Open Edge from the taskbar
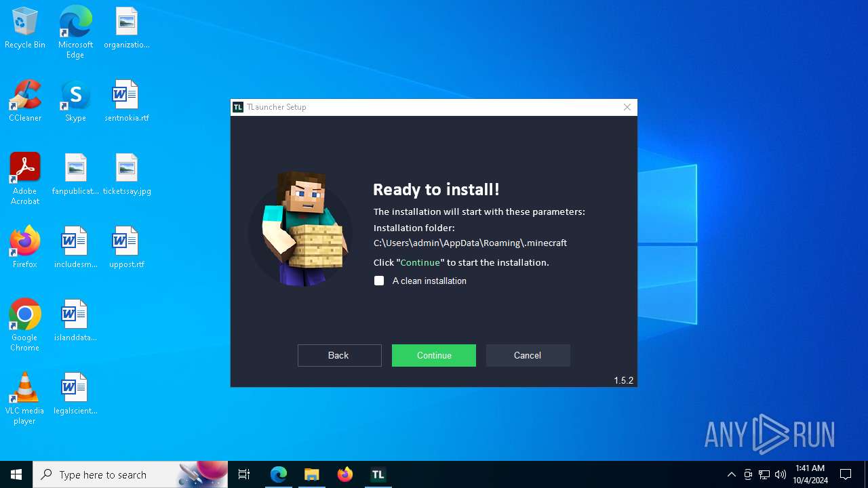The image size is (868, 488). 279,474
